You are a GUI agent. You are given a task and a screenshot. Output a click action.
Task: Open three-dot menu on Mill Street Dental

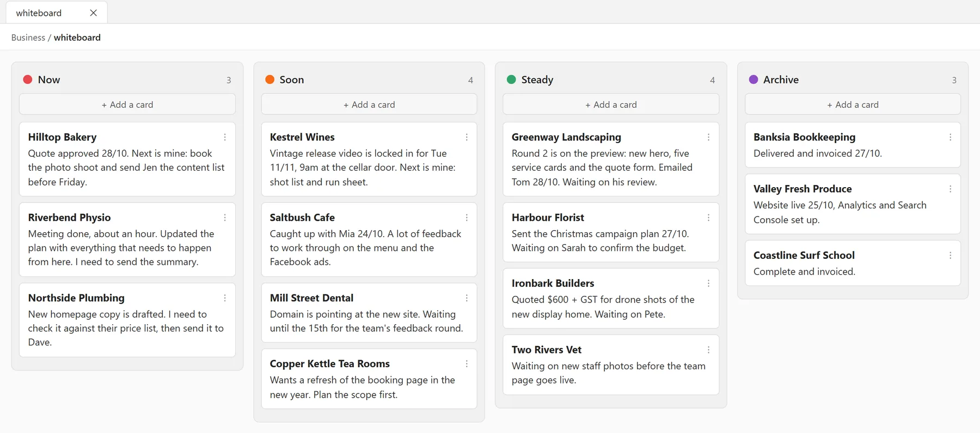tap(467, 298)
